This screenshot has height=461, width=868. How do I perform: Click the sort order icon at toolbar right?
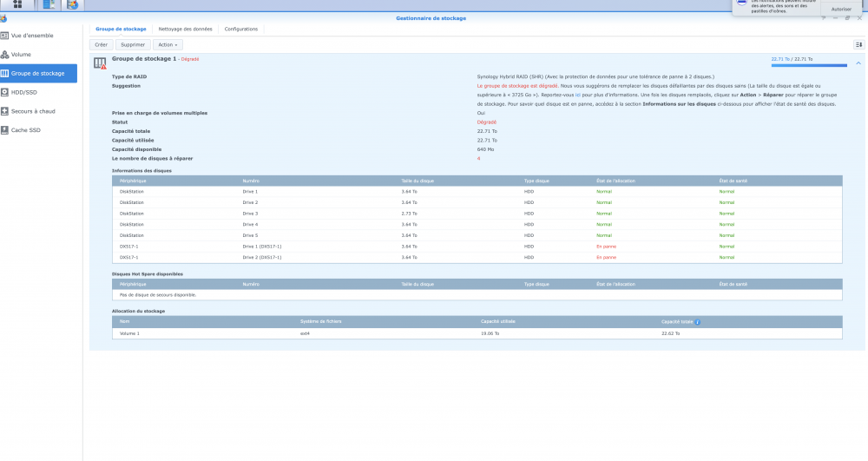point(858,45)
